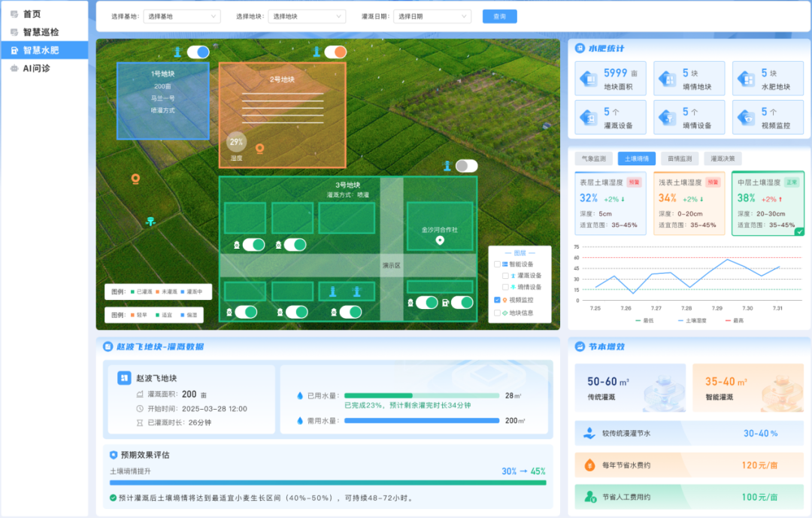Open the 灌溉决策 tab
Screen dimensions: 812x518
coord(723,159)
